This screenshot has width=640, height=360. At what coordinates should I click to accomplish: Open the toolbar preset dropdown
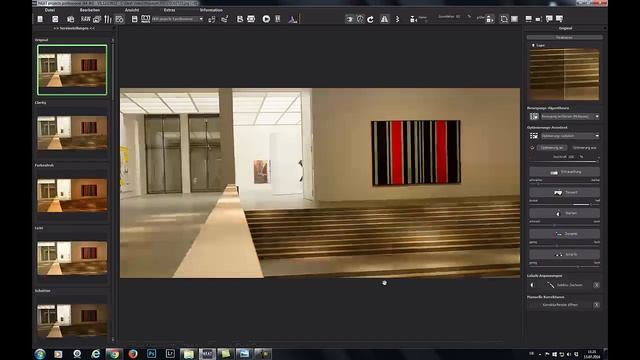click(178, 19)
